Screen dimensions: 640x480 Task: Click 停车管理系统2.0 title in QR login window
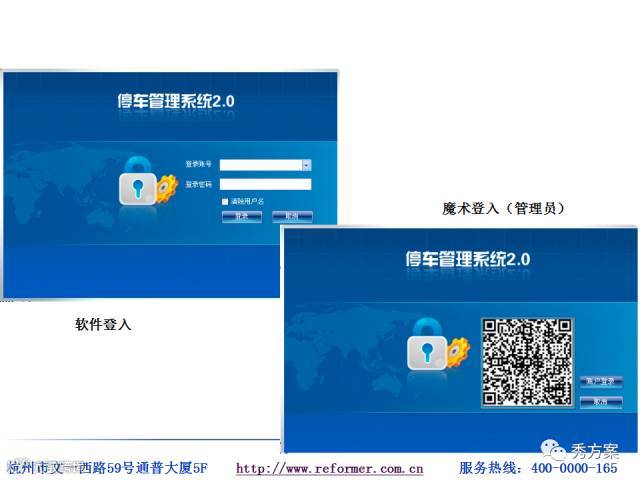tap(468, 259)
